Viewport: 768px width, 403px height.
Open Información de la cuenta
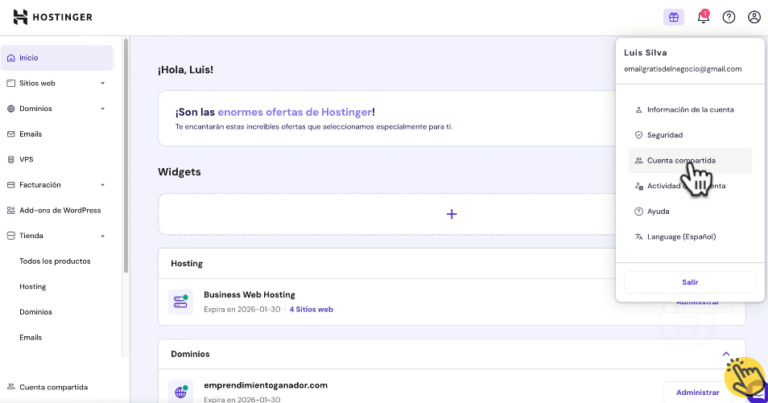click(690, 109)
